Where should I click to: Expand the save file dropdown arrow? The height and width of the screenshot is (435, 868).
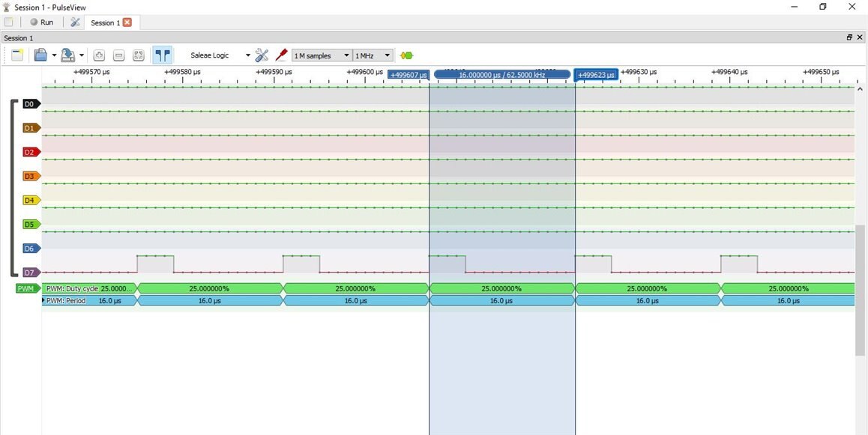pyautogui.click(x=81, y=55)
